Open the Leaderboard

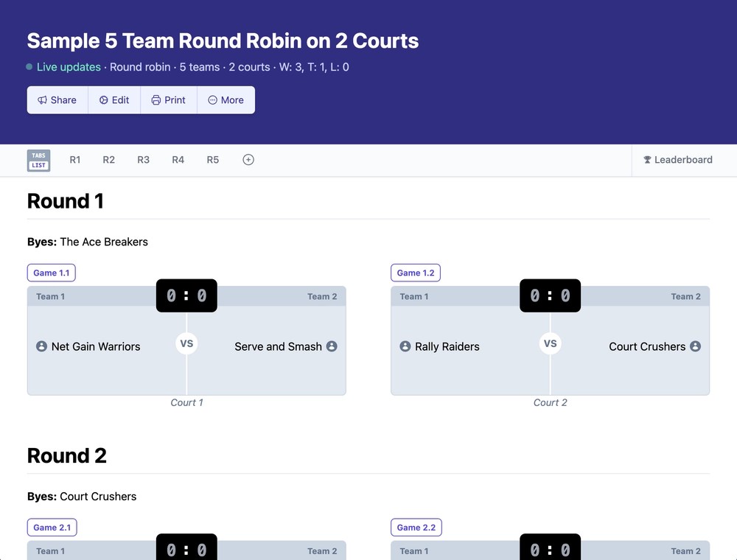pos(678,160)
